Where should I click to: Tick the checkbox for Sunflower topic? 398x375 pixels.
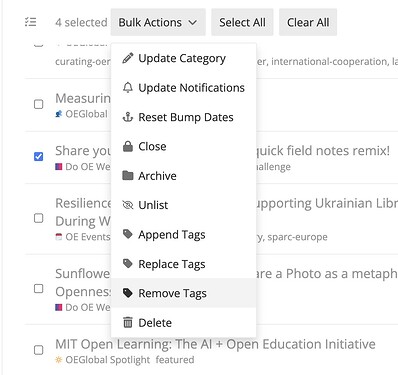[x=39, y=288]
